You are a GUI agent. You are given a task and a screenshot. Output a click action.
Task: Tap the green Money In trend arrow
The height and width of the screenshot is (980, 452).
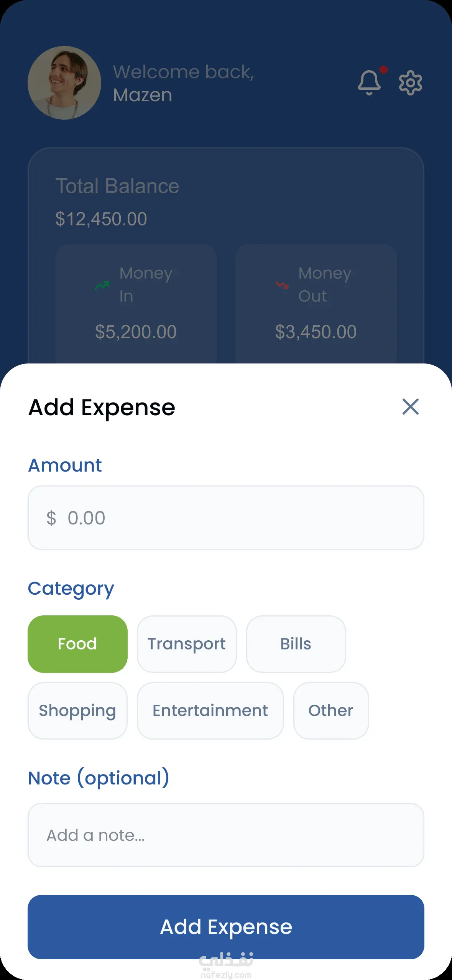click(102, 285)
